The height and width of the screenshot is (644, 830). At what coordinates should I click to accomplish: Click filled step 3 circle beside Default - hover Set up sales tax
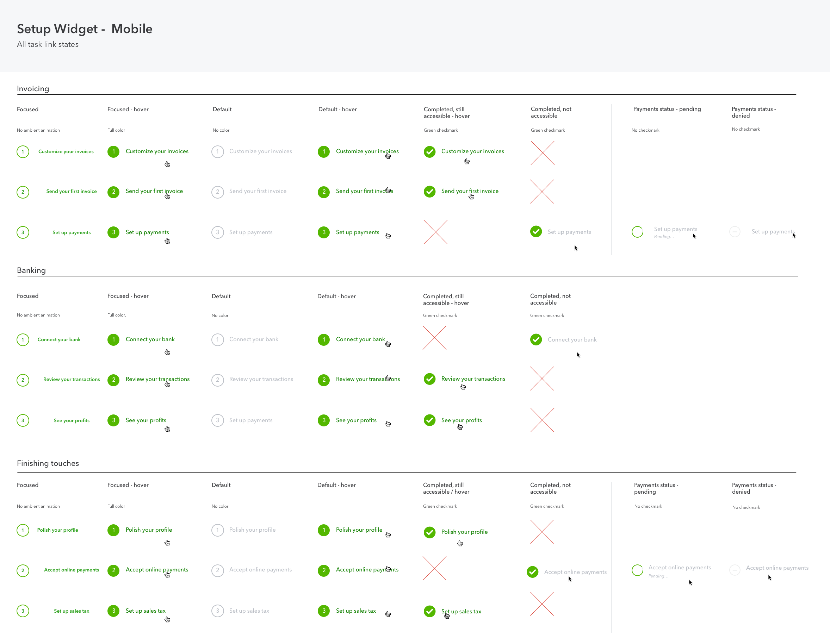point(324,611)
